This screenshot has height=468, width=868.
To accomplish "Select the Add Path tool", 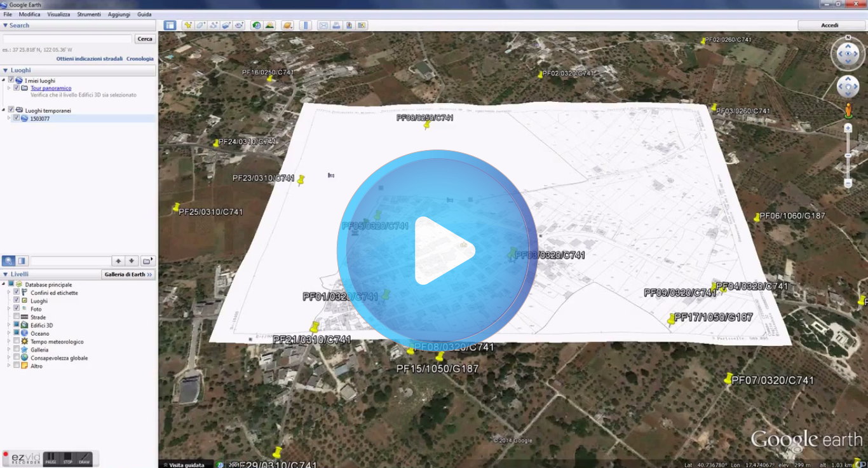I will click(214, 25).
